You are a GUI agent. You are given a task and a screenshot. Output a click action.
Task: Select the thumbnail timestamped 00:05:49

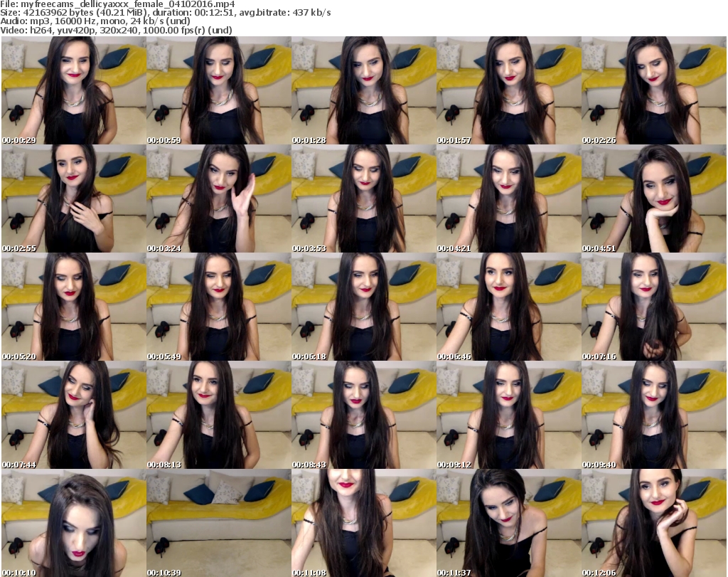coord(219,307)
